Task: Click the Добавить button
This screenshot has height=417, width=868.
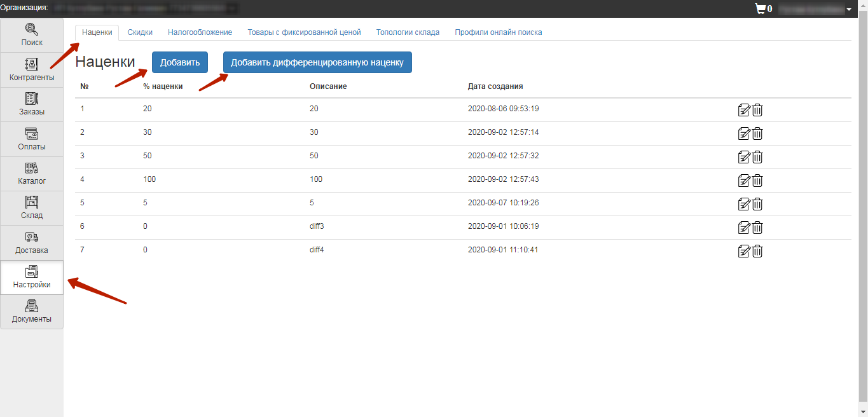Action: click(180, 62)
